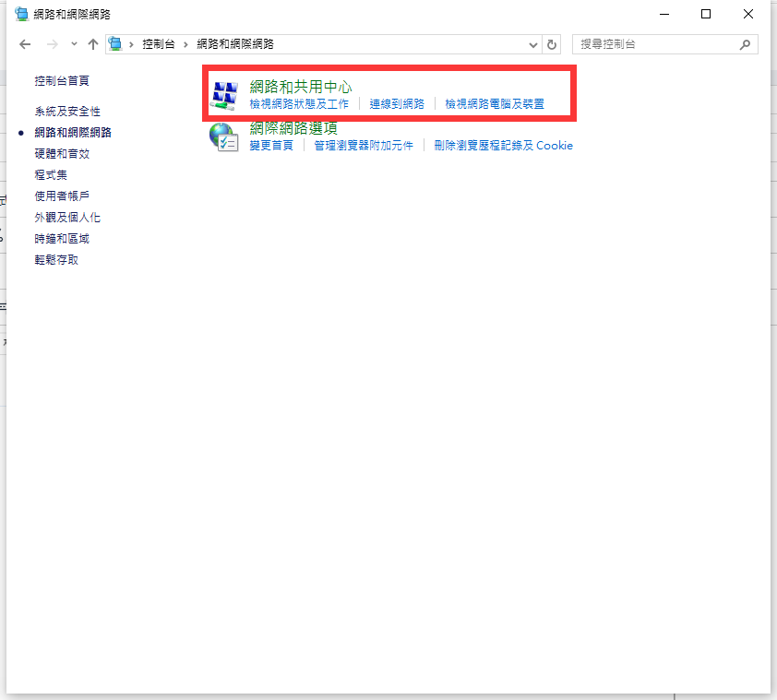Click the Forward arrow button
The image size is (777, 700).
point(52,44)
